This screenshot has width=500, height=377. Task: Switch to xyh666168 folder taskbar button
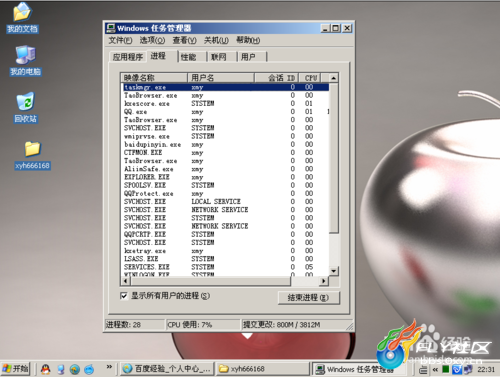263,369
